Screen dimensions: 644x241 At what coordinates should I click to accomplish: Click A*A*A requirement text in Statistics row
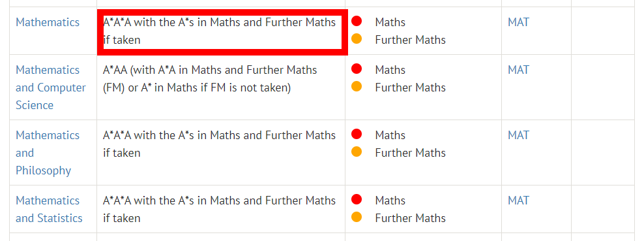(x=219, y=210)
